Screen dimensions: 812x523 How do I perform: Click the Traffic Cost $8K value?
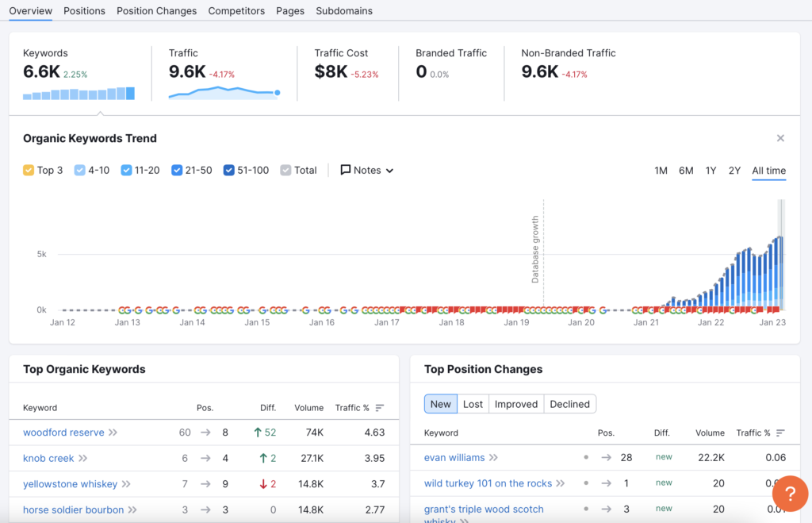(x=331, y=72)
